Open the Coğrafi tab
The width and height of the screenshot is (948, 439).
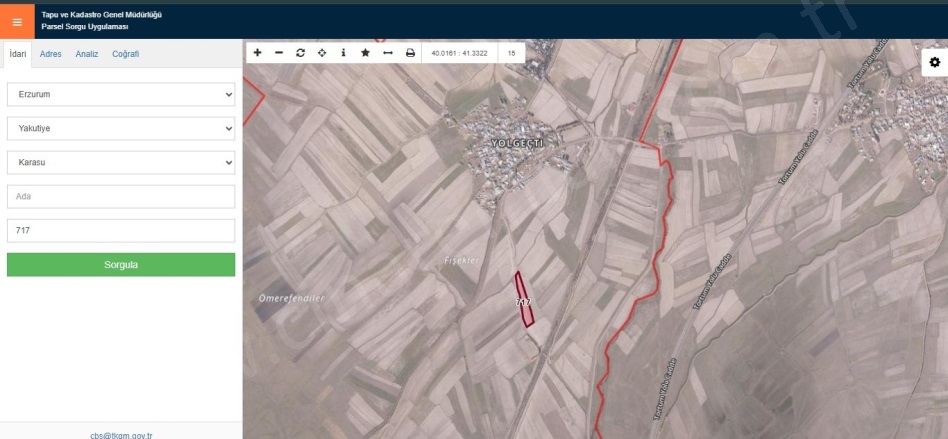tap(125, 54)
